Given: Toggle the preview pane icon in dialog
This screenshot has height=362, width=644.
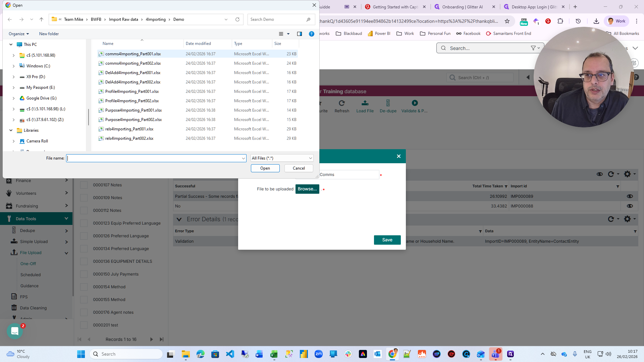Looking at the screenshot, I should [x=300, y=34].
